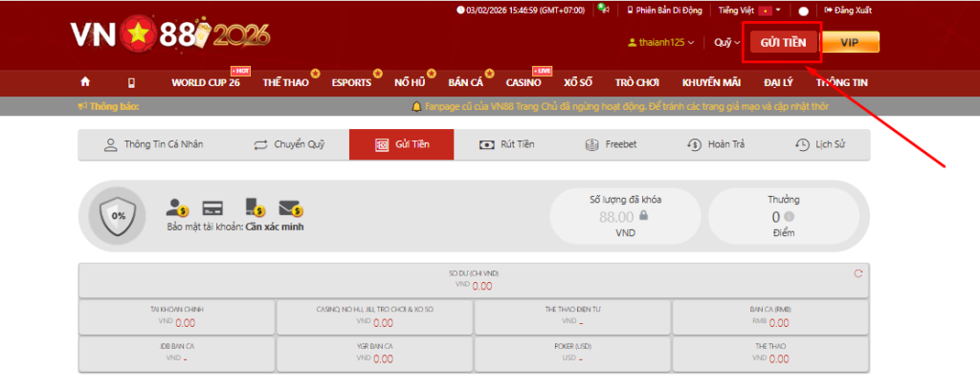Click the Thưởng points panel
The width and height of the screenshot is (980, 390).
[784, 216]
